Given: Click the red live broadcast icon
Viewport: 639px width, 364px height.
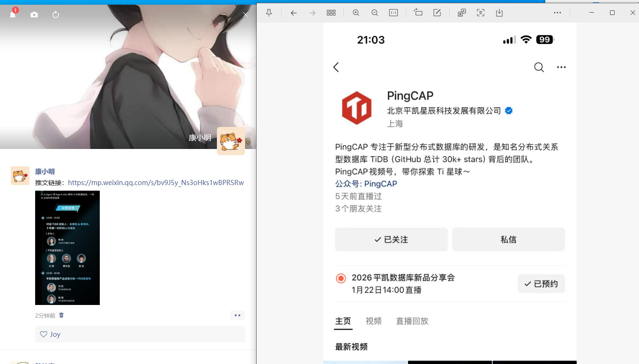Looking at the screenshot, I should (341, 278).
